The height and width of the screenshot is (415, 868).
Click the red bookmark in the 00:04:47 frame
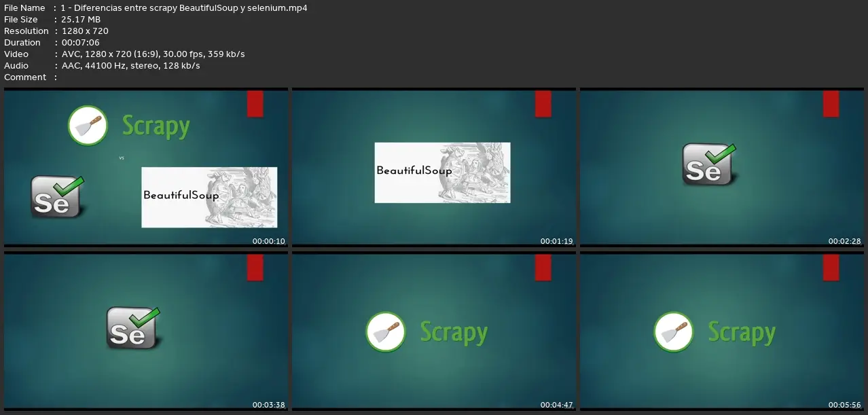543,268
